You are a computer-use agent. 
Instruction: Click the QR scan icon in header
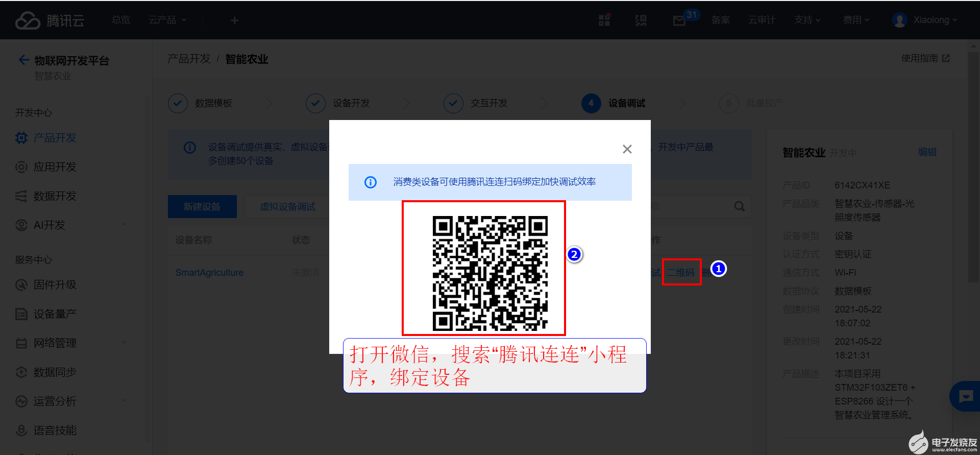pyautogui.click(x=641, y=20)
